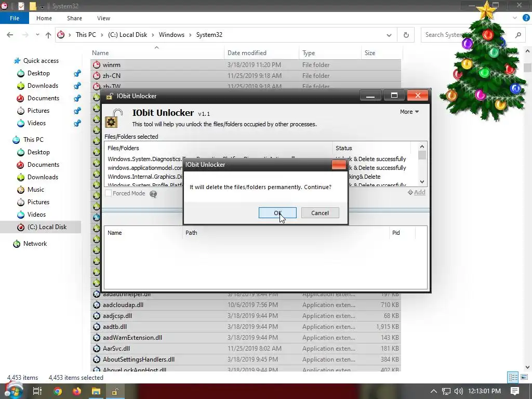Viewport: 532px width, 399px height.
Task: Switch to the View ribbon tab
Action: click(x=103, y=18)
